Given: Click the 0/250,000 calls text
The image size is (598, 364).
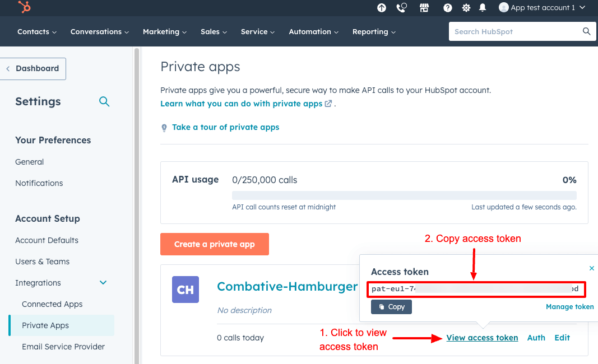Looking at the screenshot, I should [265, 180].
